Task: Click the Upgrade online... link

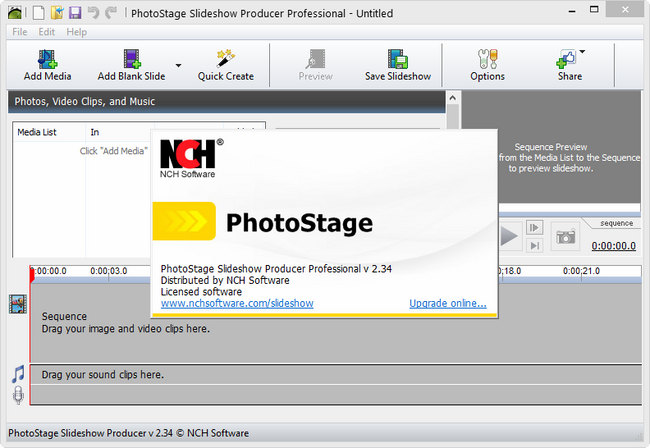Action: coord(448,303)
